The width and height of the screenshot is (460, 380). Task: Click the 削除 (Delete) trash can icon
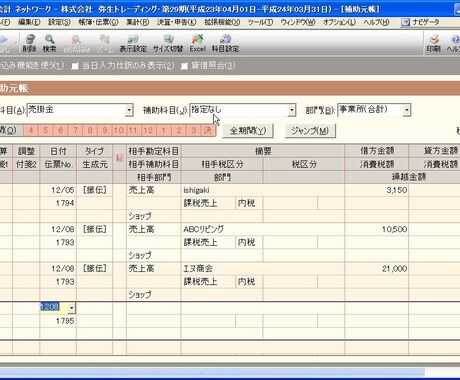coord(29,39)
